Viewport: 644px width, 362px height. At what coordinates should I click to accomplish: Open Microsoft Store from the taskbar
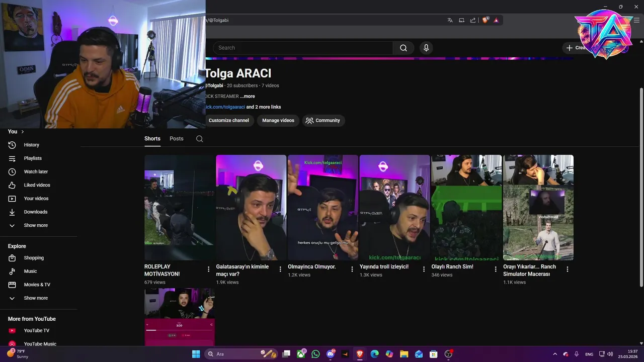coord(433,354)
